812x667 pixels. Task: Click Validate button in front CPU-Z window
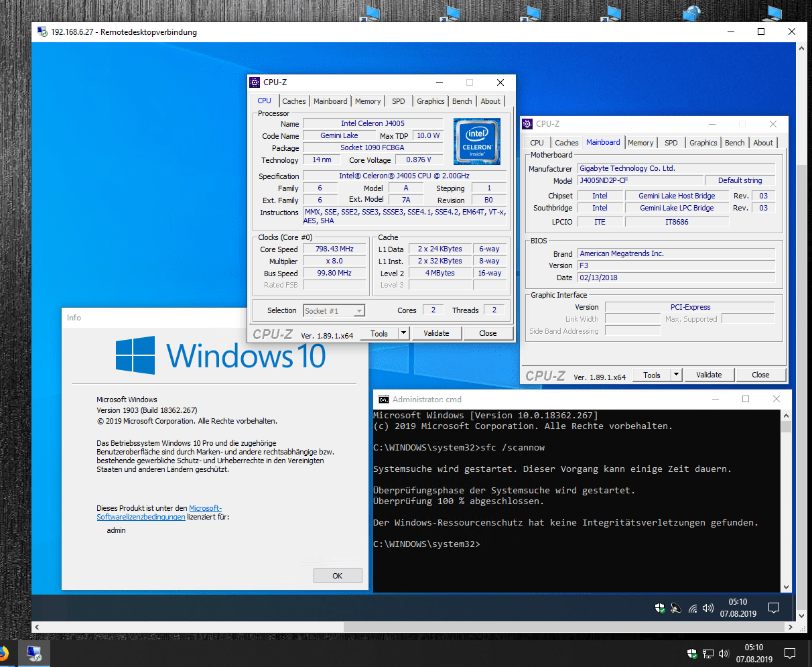pyautogui.click(x=436, y=333)
